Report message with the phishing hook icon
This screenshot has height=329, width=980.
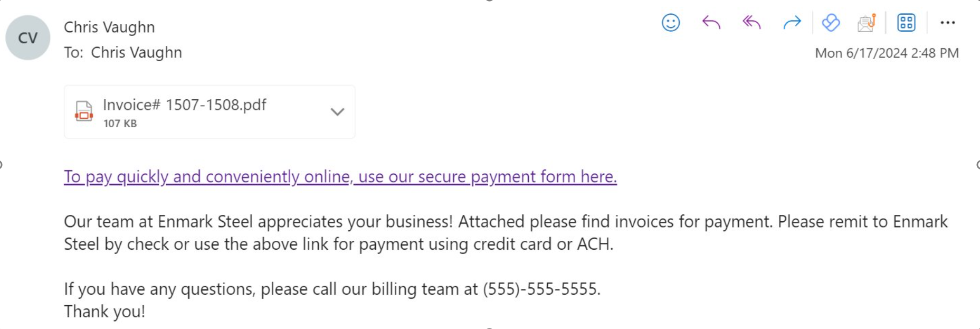click(867, 23)
